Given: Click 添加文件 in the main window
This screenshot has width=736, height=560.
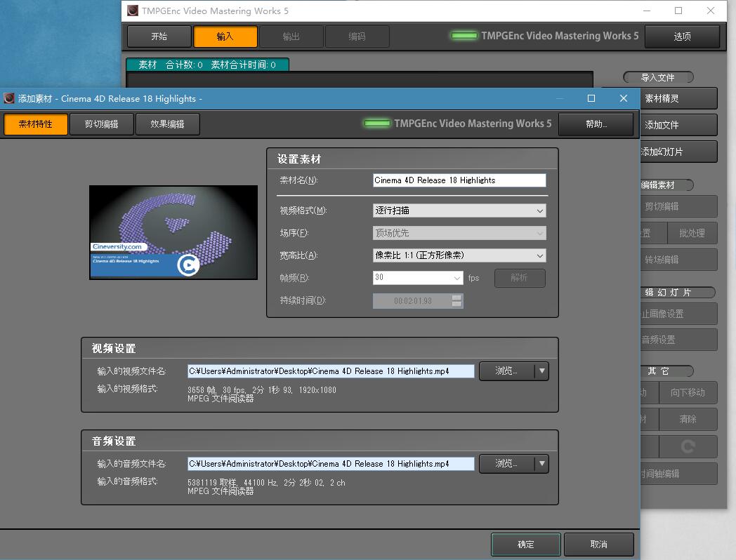Looking at the screenshot, I should (678, 125).
